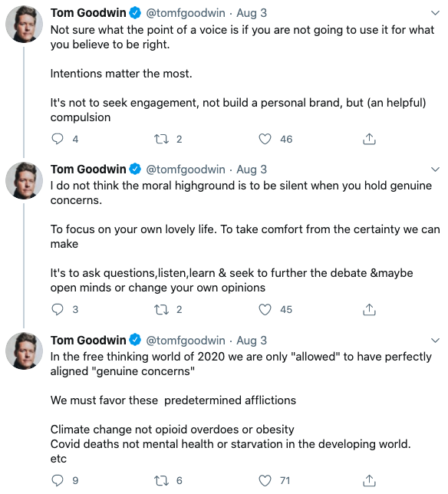Retweet the tweet with 6 retweets
Image resolution: width=448 pixels, height=494 pixels.
click(161, 480)
